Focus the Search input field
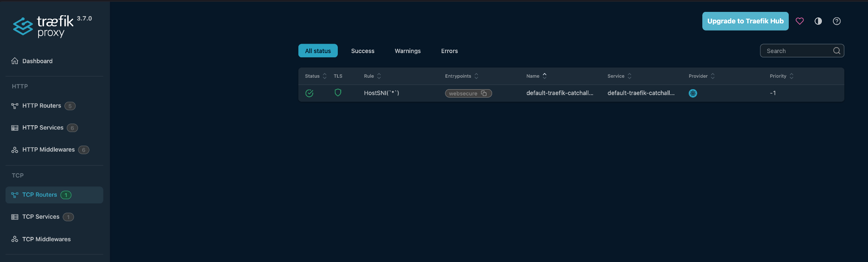868x262 pixels. [x=802, y=51]
